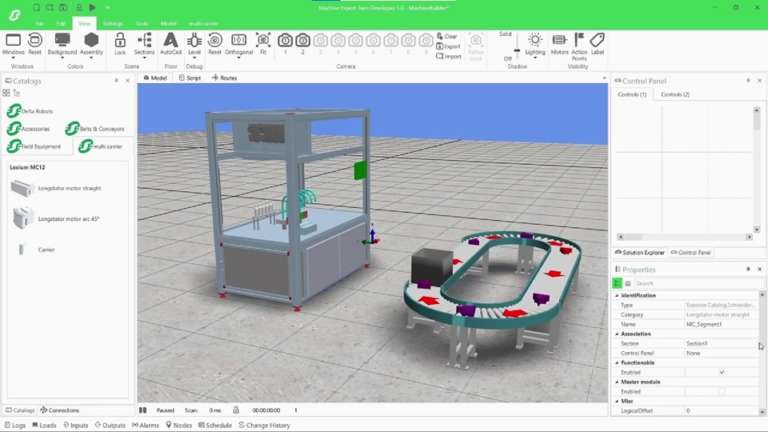This screenshot has height=432, width=768.
Task: Open the Background color tool
Action: (x=62, y=44)
